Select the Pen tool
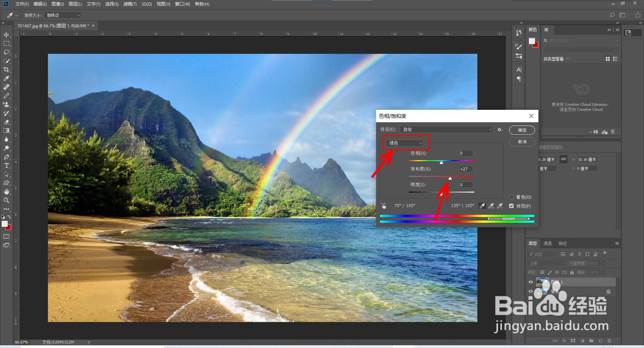This screenshot has height=348, width=644. coord(6,157)
